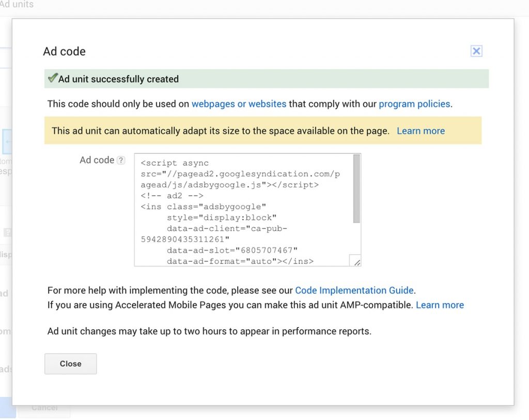This screenshot has width=529, height=420.
Task: Click the data-ad-client="ca-pub-" code line
Action: click(x=227, y=228)
